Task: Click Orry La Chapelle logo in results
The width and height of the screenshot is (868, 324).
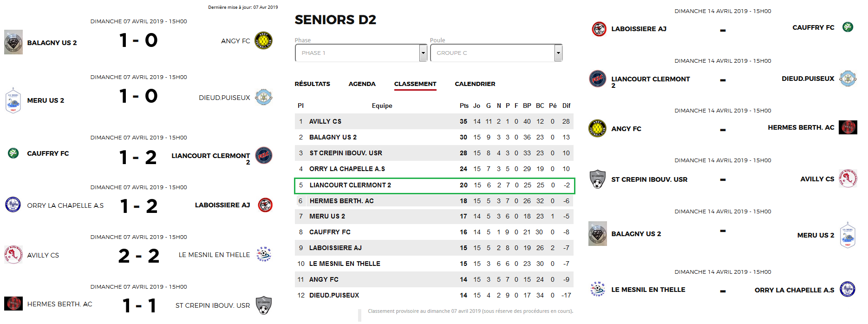Action: tap(13, 205)
